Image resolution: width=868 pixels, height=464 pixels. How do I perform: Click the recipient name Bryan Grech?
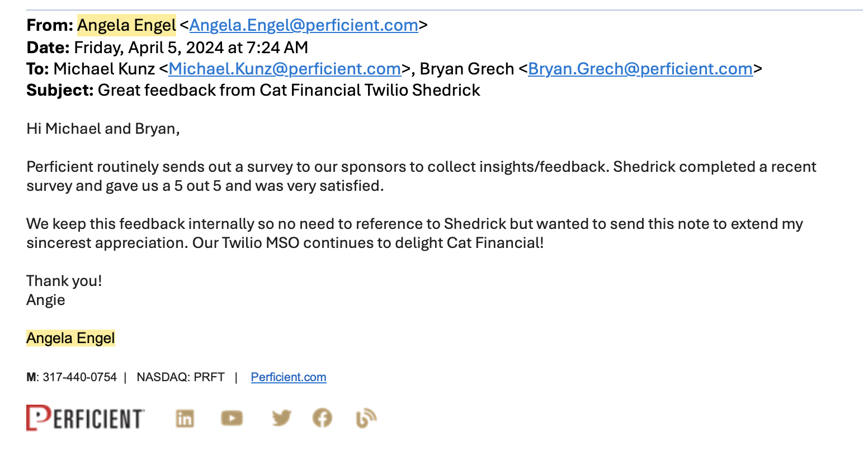click(466, 69)
